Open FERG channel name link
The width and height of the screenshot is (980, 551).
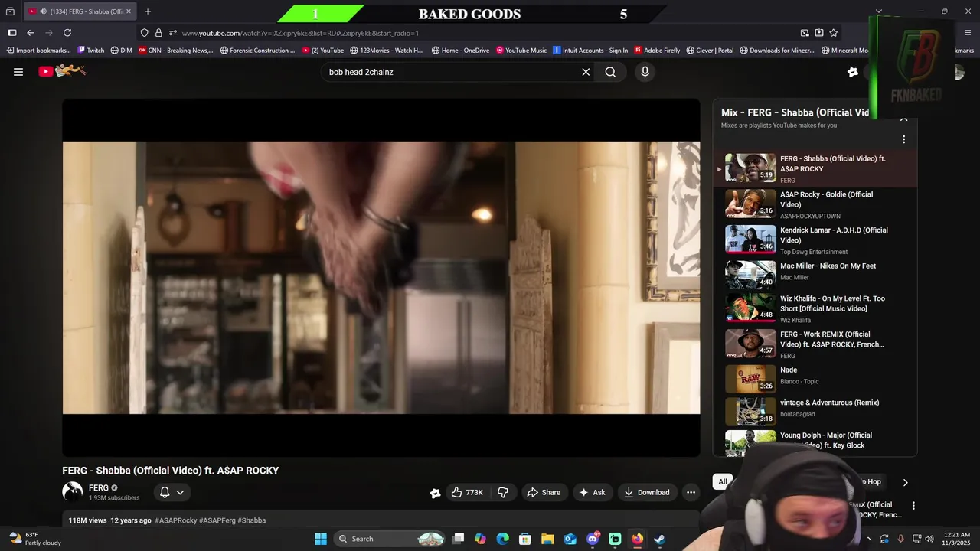pyautogui.click(x=99, y=487)
